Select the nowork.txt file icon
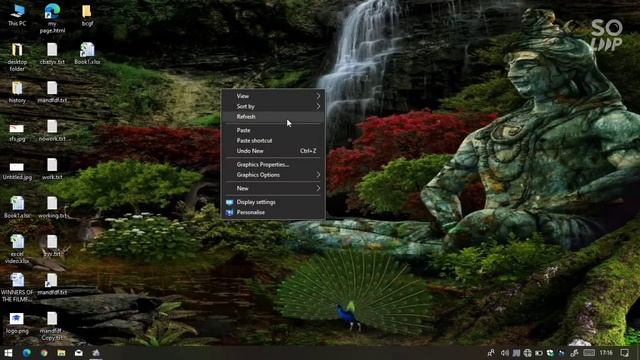Viewport: 640px width, 360px height. click(x=52, y=131)
